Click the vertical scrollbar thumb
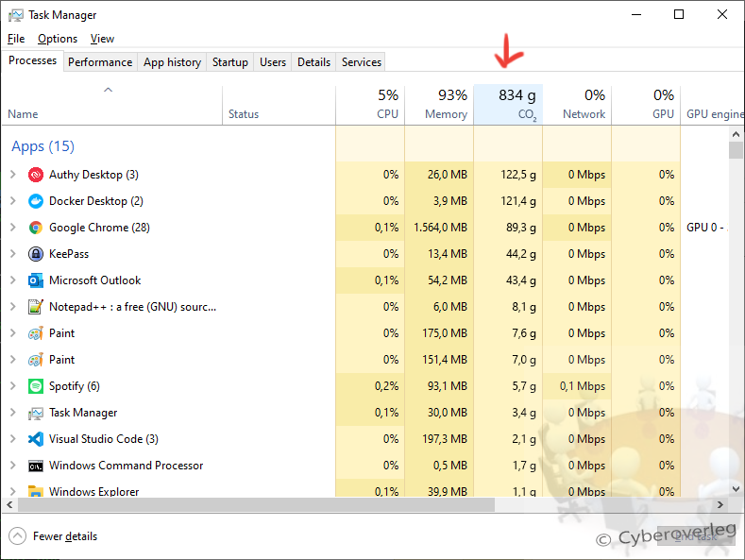Viewport: 745px width, 560px height. click(736, 150)
